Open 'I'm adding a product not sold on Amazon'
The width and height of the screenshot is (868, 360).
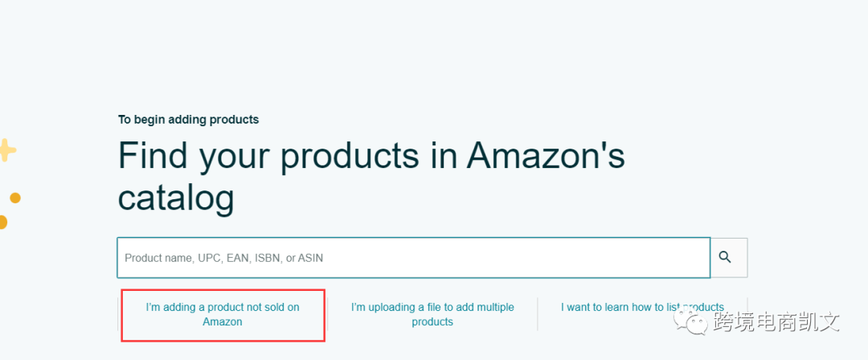(x=223, y=314)
